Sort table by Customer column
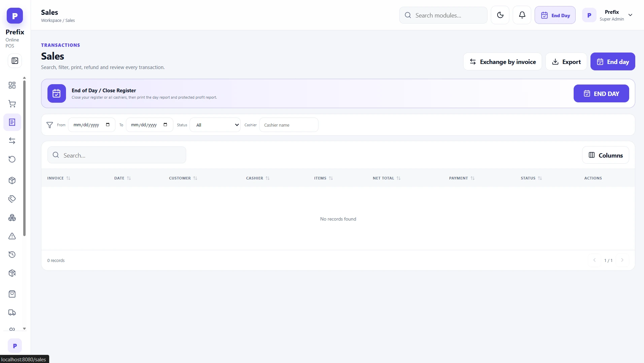 (183, 178)
